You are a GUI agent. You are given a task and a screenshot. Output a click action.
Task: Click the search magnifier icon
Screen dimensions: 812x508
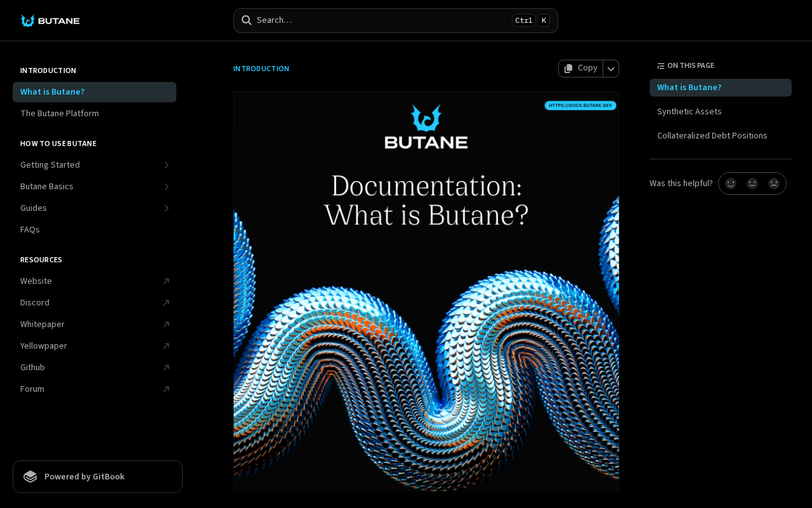coord(247,20)
